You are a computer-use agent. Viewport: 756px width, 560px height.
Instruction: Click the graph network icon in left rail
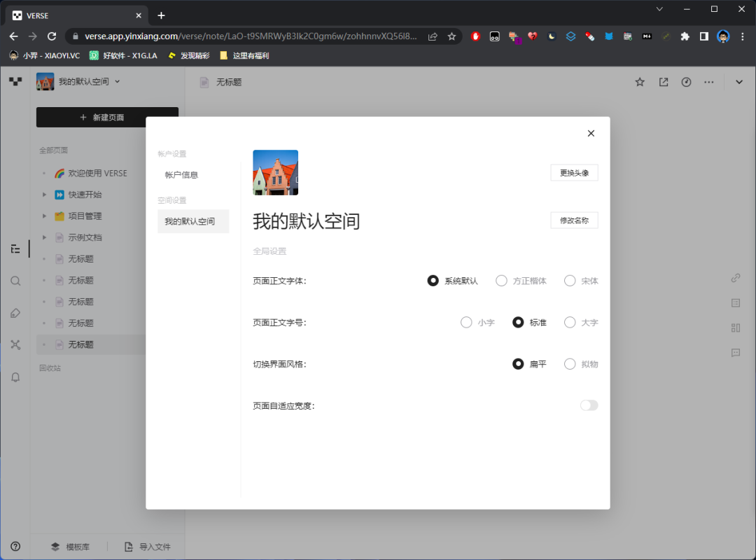(15, 345)
